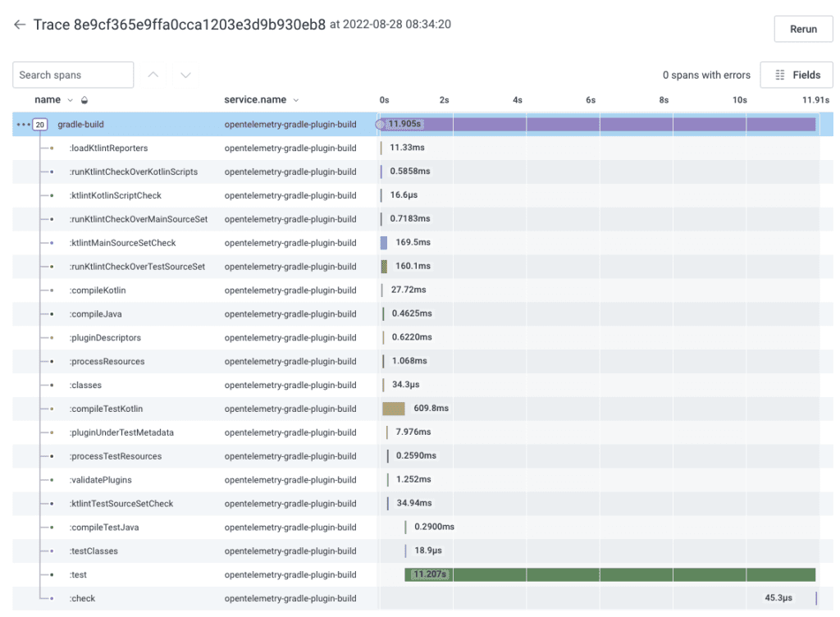Select the :compileTestKotlin span row
The height and width of the screenshot is (617, 840).
point(107,409)
